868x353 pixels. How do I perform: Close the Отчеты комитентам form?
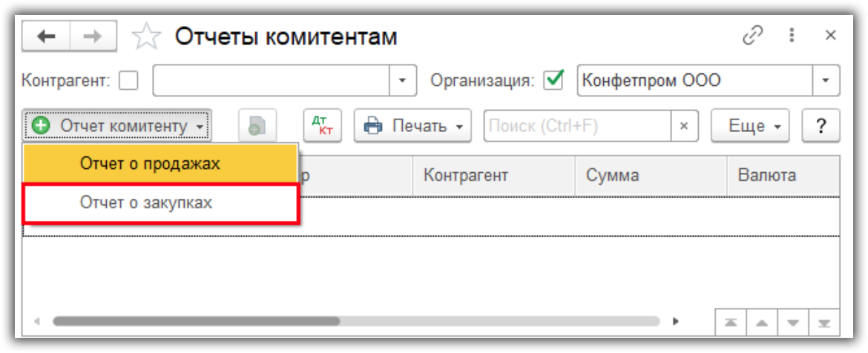click(x=830, y=36)
